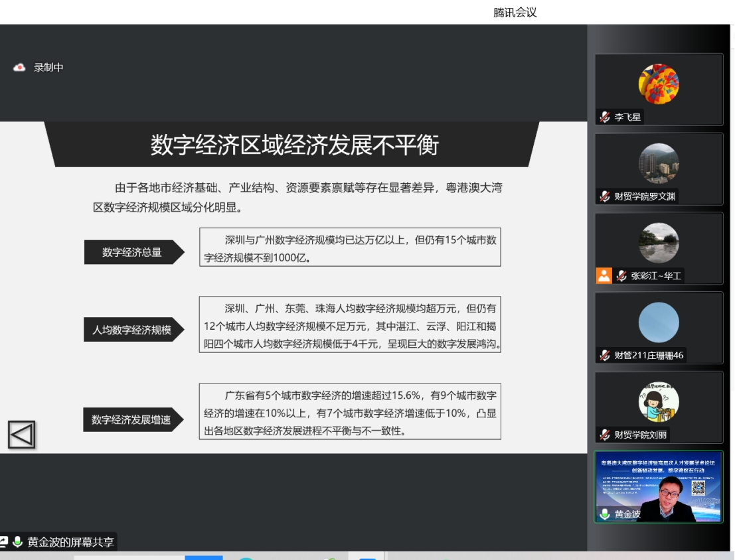
Task: Click 财贸学院刘丽's muted microphone icon
Action: [605, 435]
